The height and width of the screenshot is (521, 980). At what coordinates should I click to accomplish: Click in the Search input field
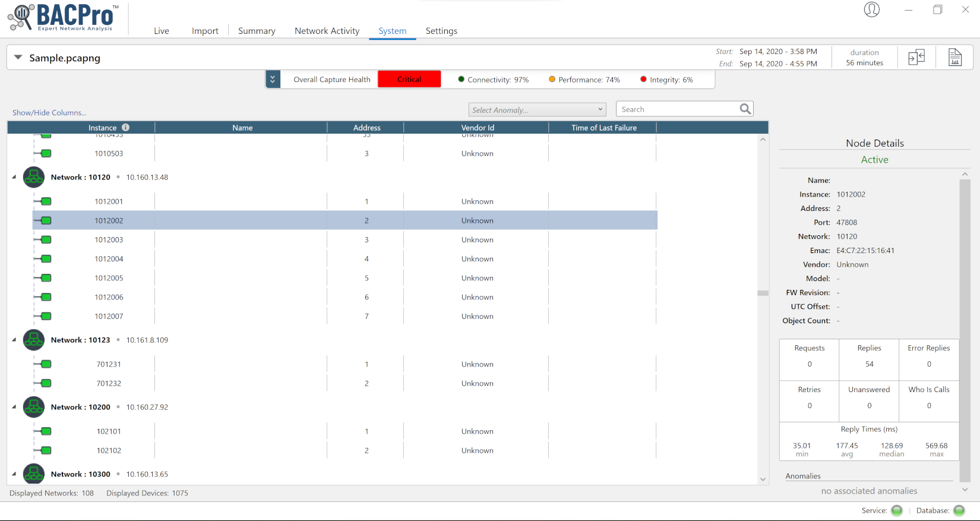(x=678, y=109)
